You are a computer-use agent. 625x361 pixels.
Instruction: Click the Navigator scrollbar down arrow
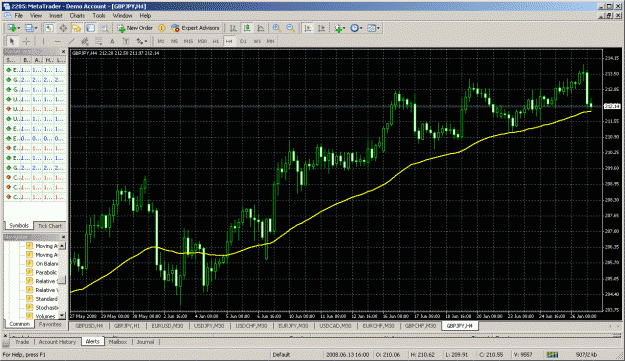tap(62, 316)
